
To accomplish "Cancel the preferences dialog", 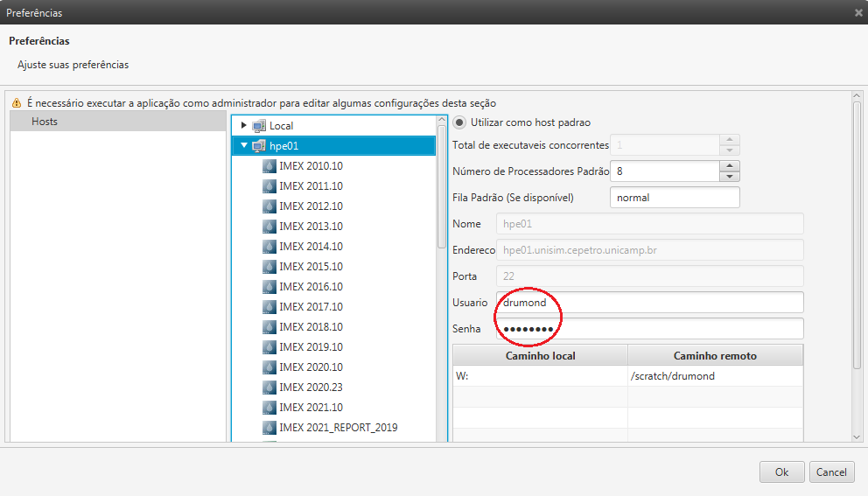I will pos(831,472).
